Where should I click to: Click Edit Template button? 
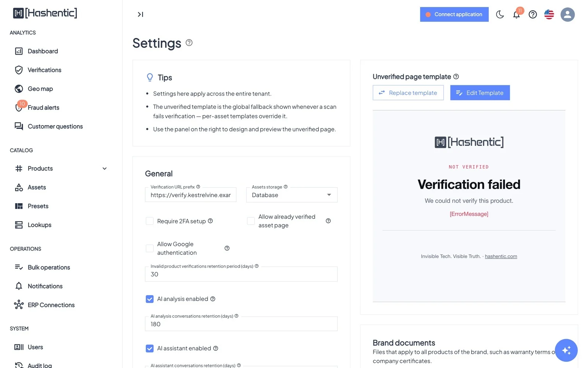[480, 93]
